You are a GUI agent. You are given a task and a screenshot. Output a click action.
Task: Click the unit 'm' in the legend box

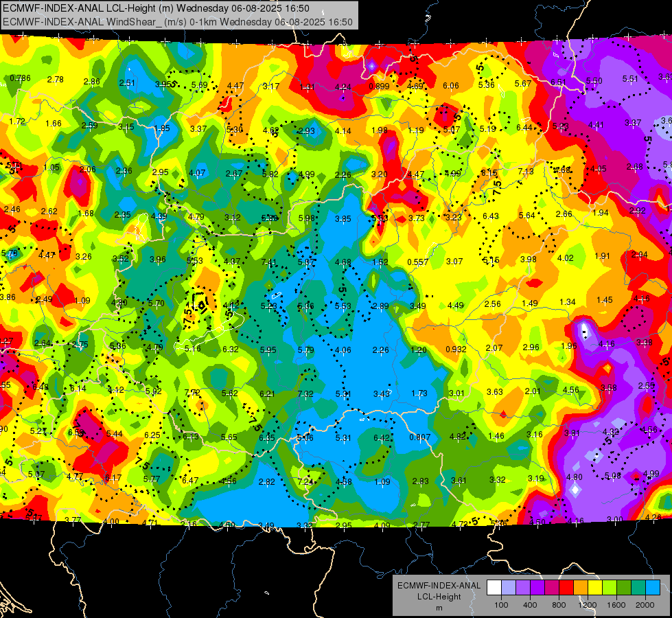(439, 608)
